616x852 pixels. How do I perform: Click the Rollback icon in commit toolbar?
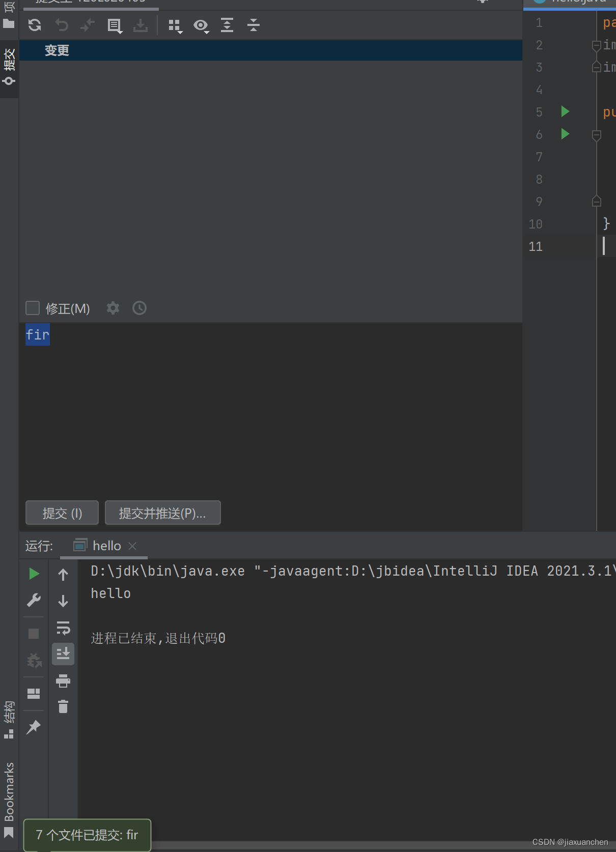[62, 25]
